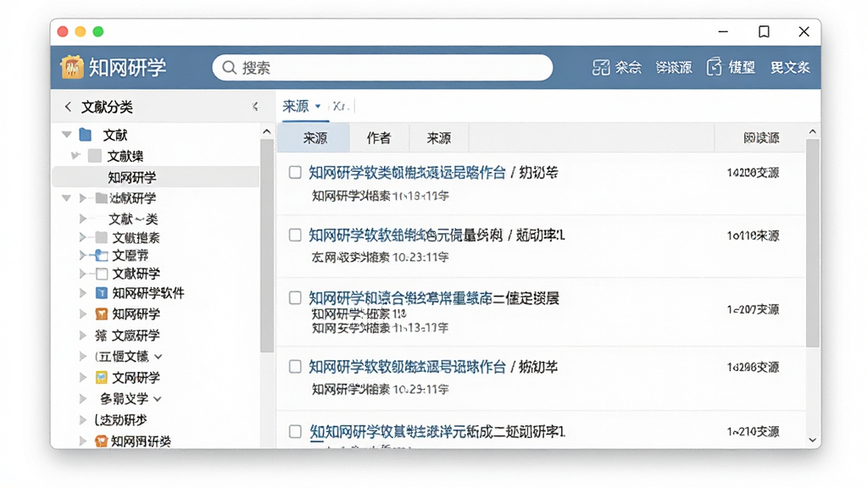Image resolution: width=868 pixels, height=488 pixels.
Task: Open the article titled 知网研学和读合…
Action: tap(434, 299)
